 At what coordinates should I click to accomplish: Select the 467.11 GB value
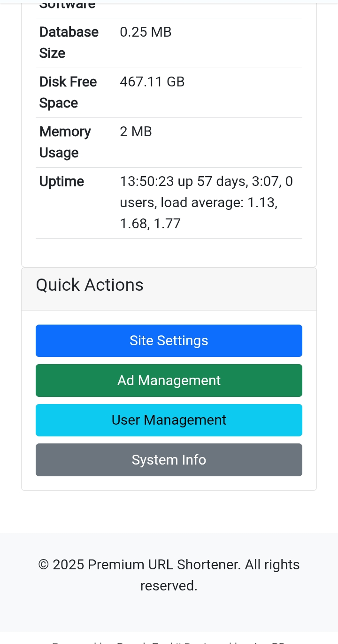pos(152,82)
